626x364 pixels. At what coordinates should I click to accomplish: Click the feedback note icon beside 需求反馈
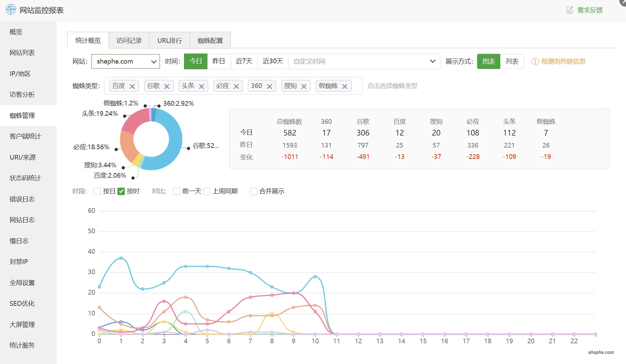570,10
